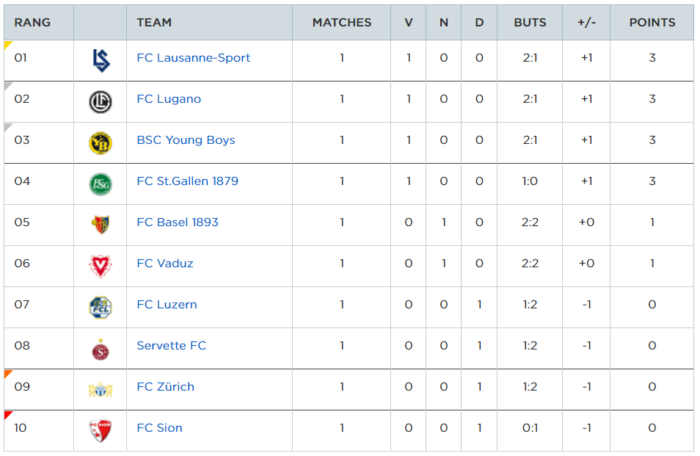Viewport: 700px width, 456px height.
Task: Open the FC Lugano team page link
Action: (169, 99)
